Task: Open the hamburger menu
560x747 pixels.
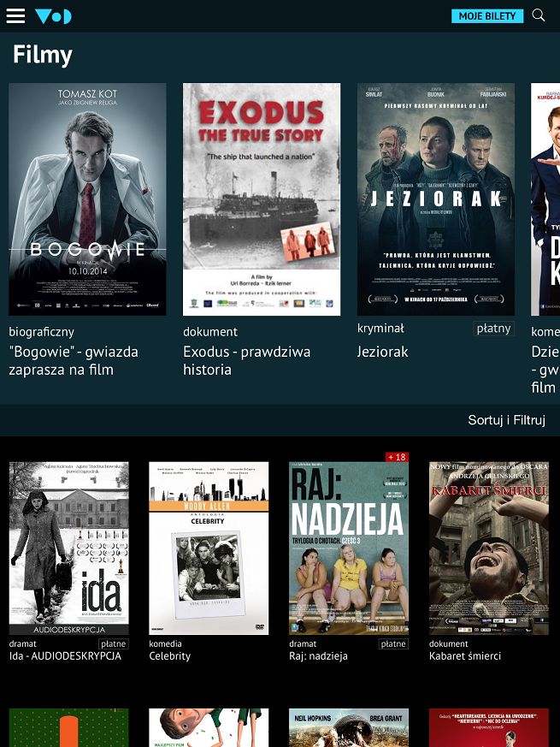Action: point(15,15)
